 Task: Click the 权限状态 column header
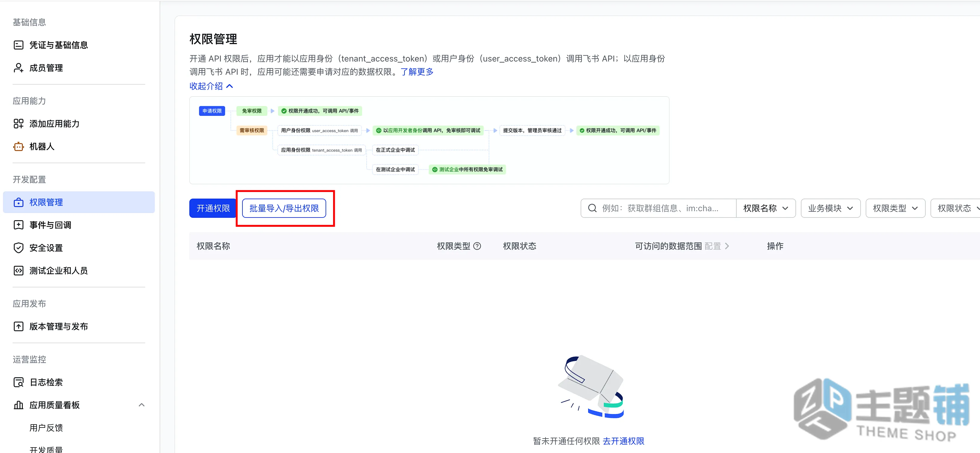[x=520, y=246]
